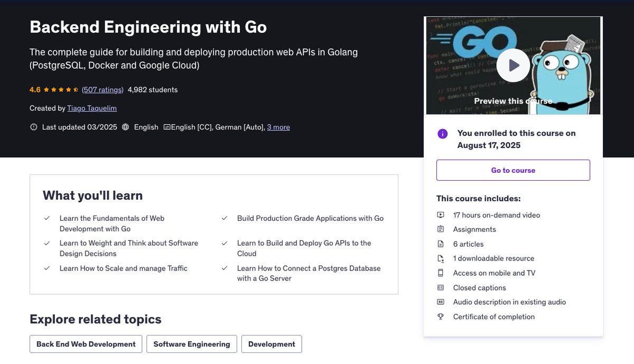
Task: Click the Access on mobile and TV text
Action: [494, 273]
